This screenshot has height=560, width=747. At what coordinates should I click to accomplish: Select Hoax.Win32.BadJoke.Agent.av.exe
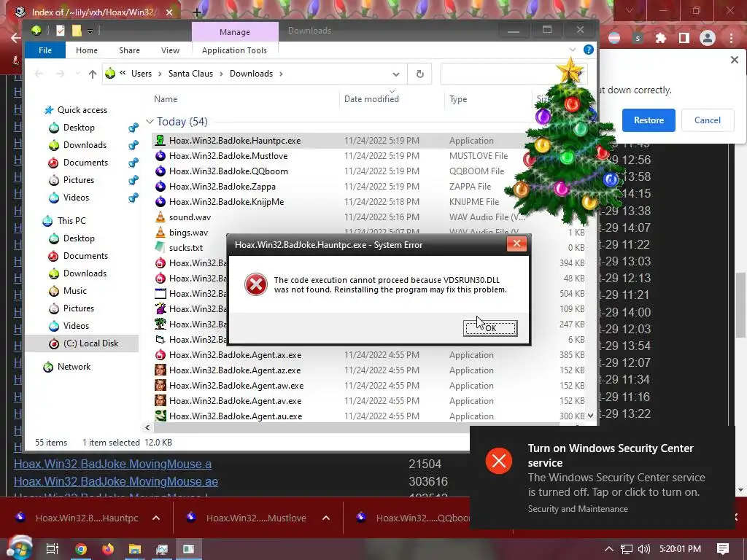click(236, 400)
